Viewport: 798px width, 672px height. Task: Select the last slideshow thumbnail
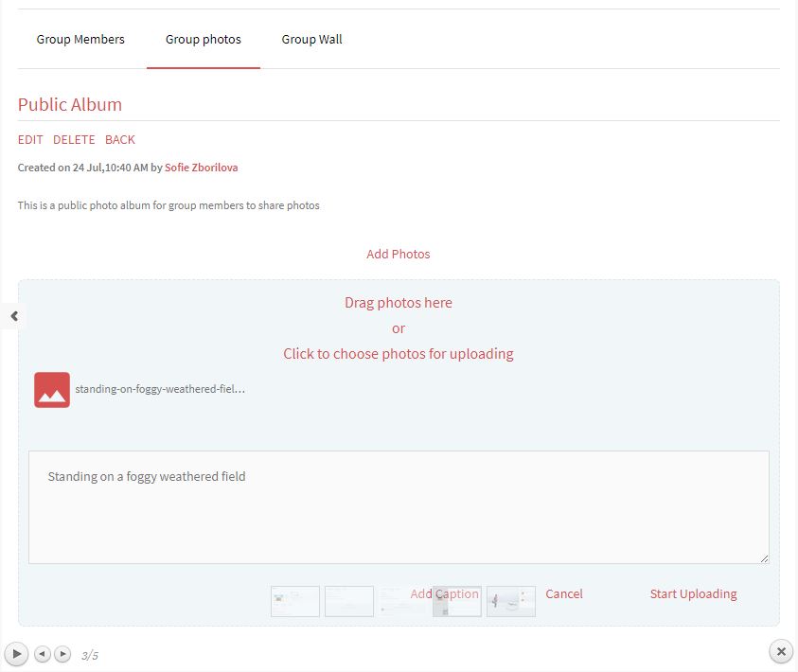pyautogui.click(x=511, y=601)
